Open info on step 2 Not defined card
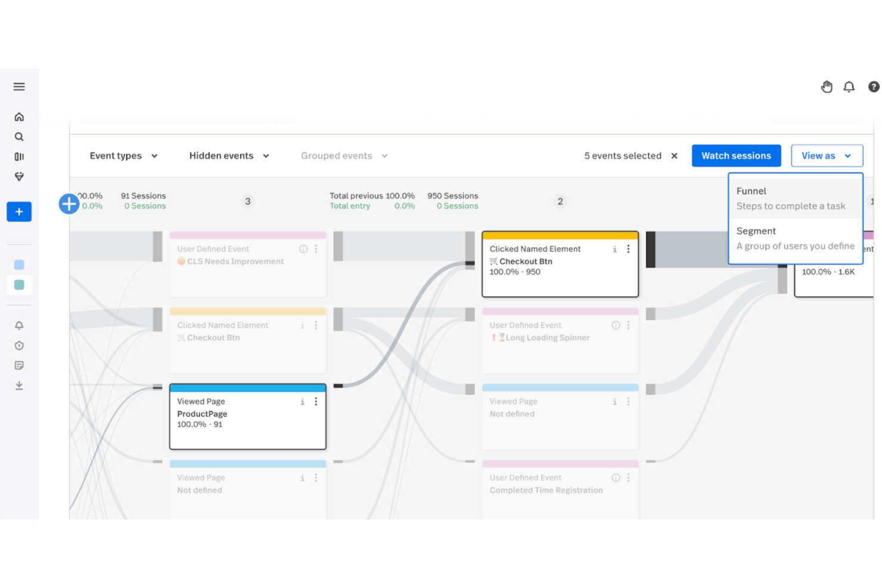This screenshot has width=882, height=588. point(614,402)
